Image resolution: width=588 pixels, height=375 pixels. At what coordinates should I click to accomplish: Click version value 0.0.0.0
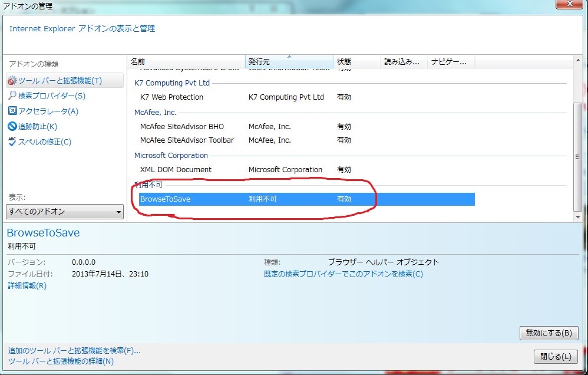tap(84, 262)
